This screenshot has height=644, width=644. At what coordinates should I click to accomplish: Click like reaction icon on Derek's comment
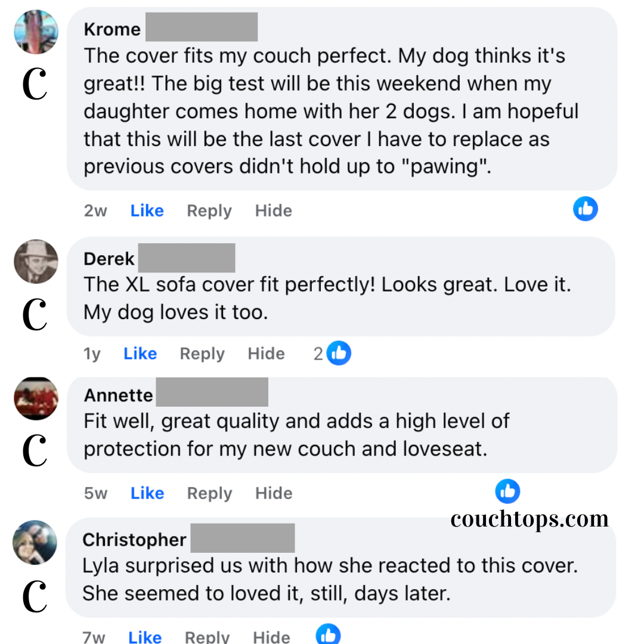click(339, 353)
